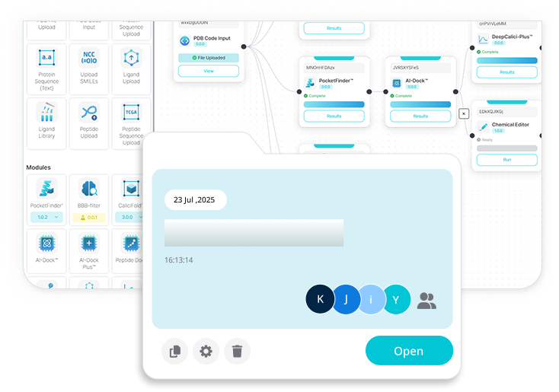Run the Chemical Editor node
Screen dimensions: 559x392
click(506, 160)
